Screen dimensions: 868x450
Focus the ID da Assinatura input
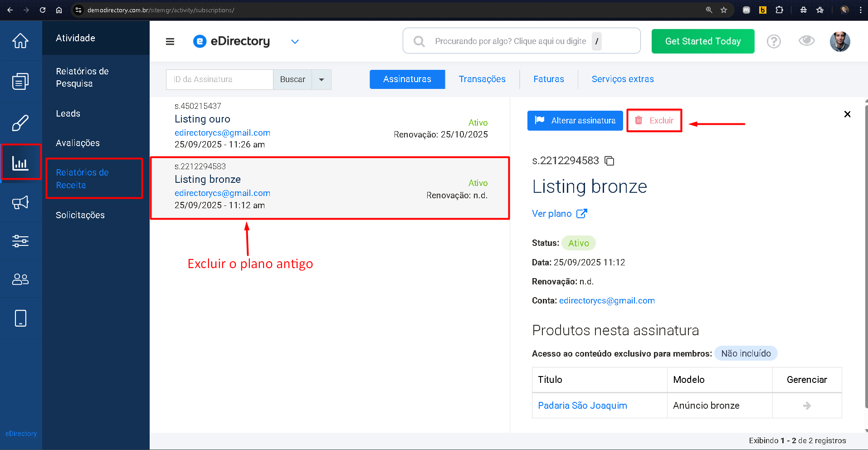click(x=219, y=79)
